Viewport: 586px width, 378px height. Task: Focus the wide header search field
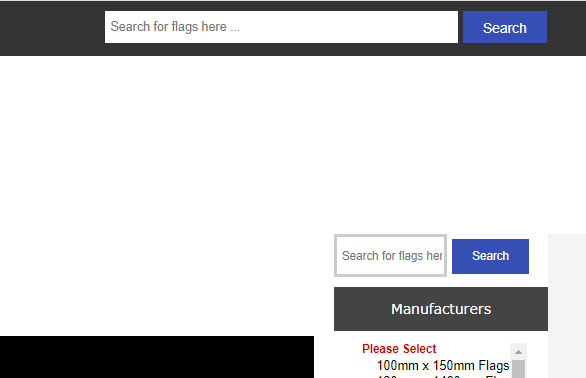point(281,27)
